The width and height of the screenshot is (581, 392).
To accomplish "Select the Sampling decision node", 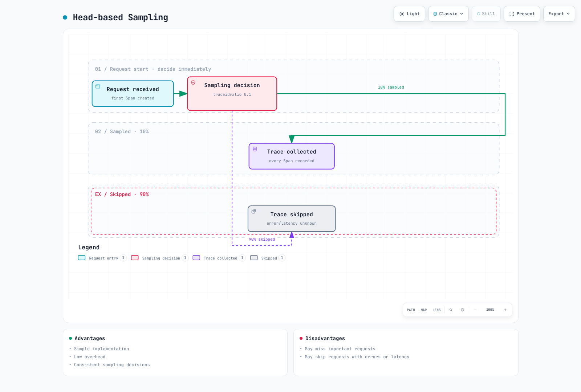I will tap(232, 94).
